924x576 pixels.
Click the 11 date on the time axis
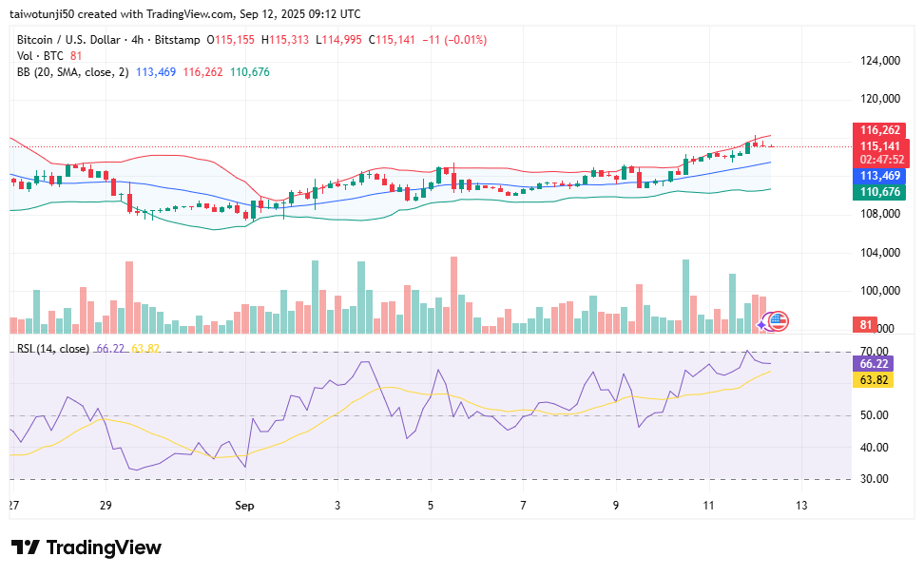(708, 506)
